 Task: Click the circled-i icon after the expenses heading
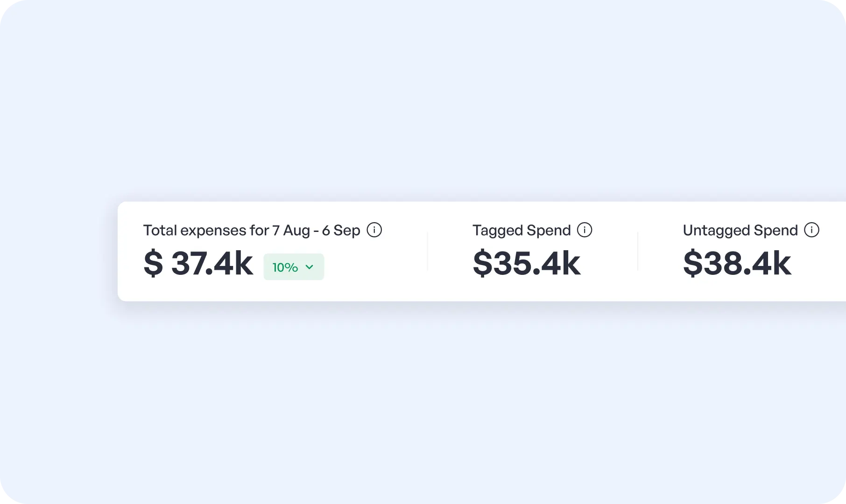point(375,230)
